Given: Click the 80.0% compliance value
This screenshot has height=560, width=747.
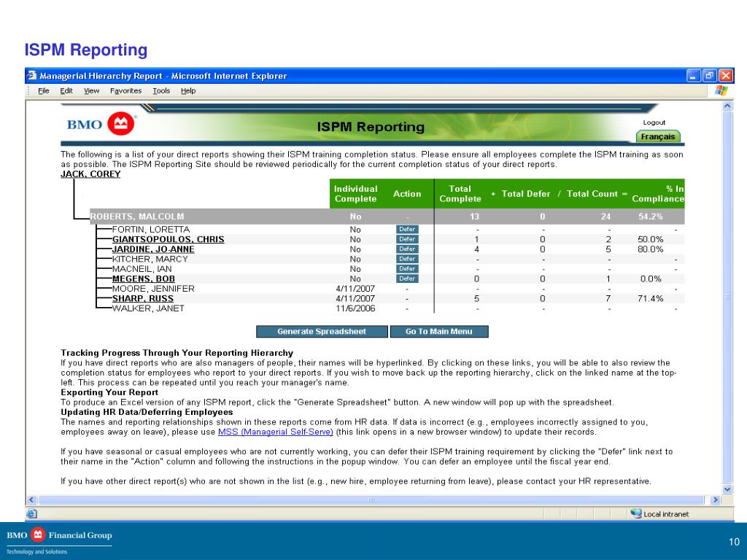Looking at the screenshot, I should (651, 249).
